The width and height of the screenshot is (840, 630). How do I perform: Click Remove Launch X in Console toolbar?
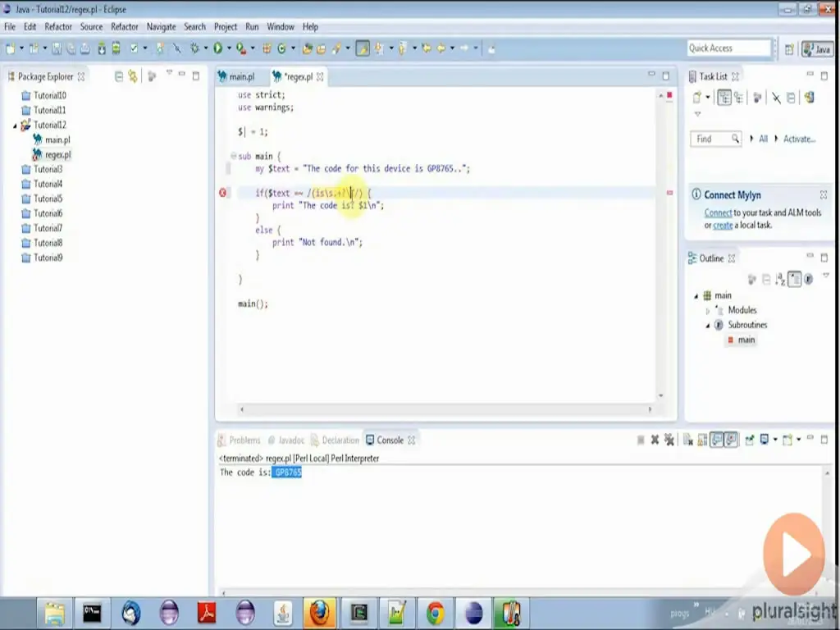point(655,440)
